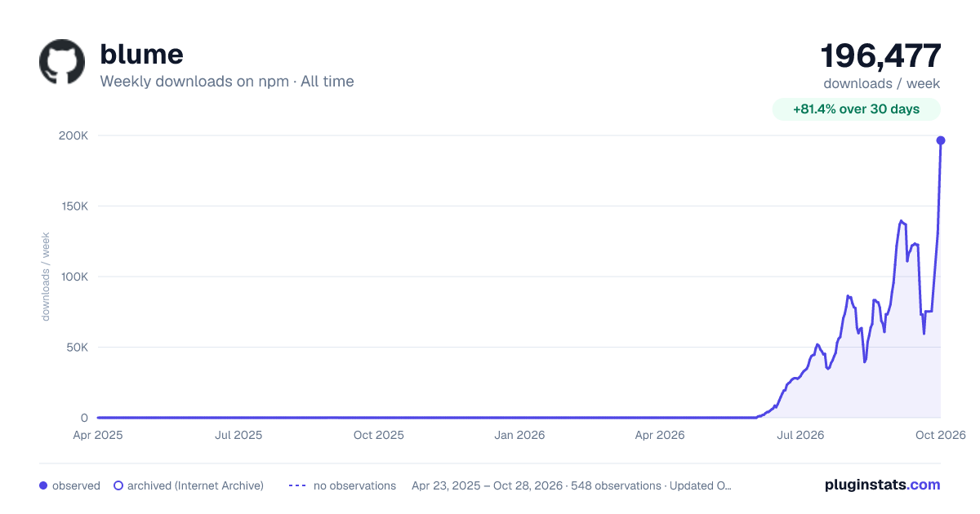Click the 150K y-axis label
The height and width of the screenshot is (514, 980).
click(x=75, y=206)
